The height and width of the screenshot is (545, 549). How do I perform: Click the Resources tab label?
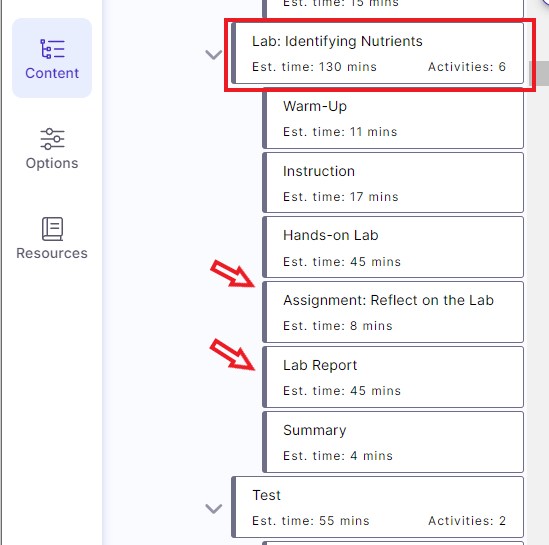pos(52,253)
